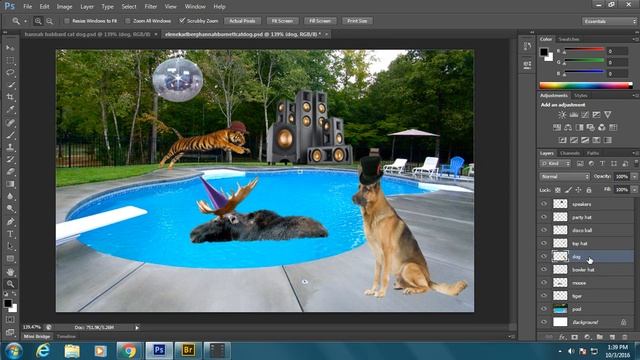Open the Opacity slider dropdown arrow

tap(634, 176)
